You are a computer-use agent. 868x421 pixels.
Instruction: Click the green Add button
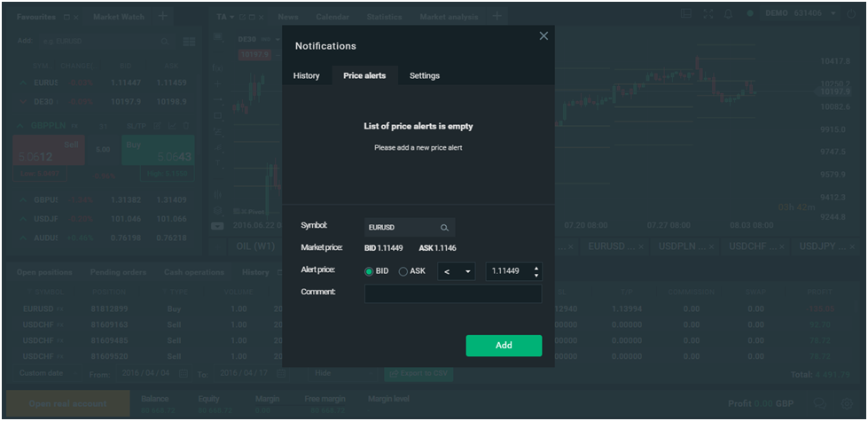click(504, 345)
